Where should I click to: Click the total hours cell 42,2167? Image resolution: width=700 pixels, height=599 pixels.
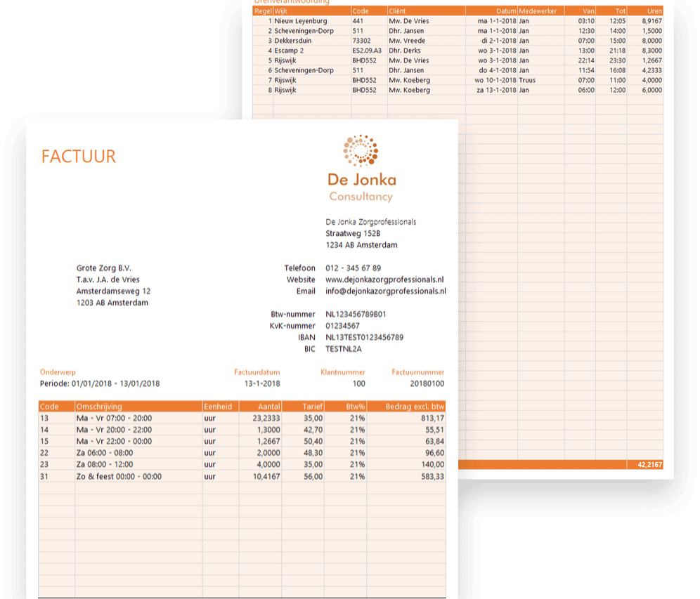click(649, 465)
